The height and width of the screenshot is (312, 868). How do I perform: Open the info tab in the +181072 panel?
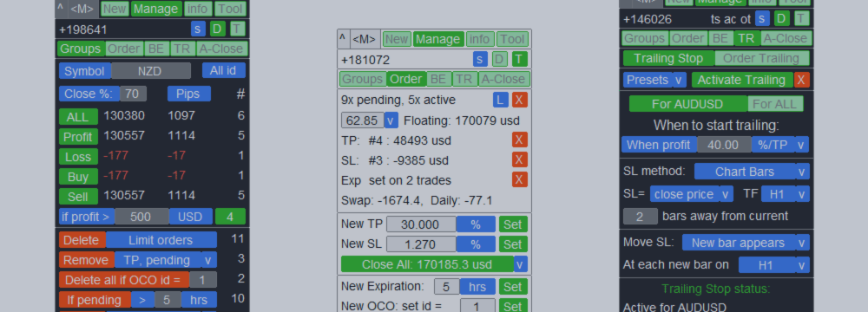pyautogui.click(x=479, y=39)
